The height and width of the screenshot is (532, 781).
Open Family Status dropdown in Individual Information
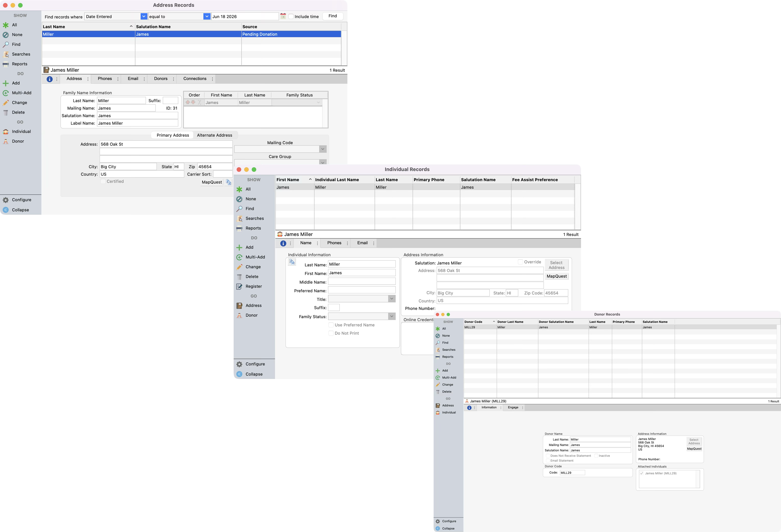392,316
